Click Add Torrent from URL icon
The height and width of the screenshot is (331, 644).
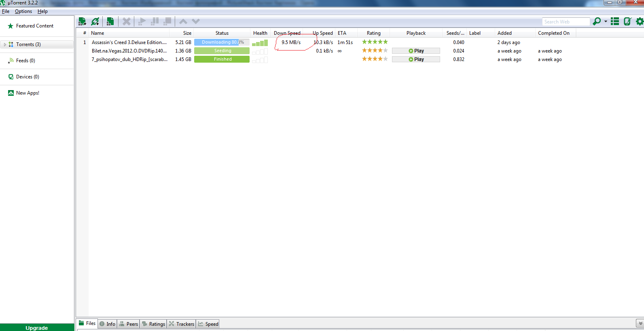(95, 21)
